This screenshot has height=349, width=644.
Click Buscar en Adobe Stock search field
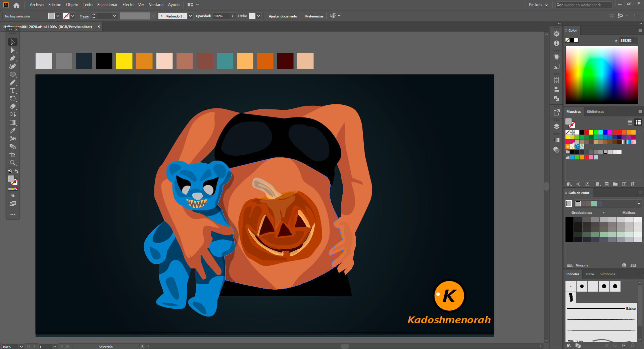click(x=584, y=5)
